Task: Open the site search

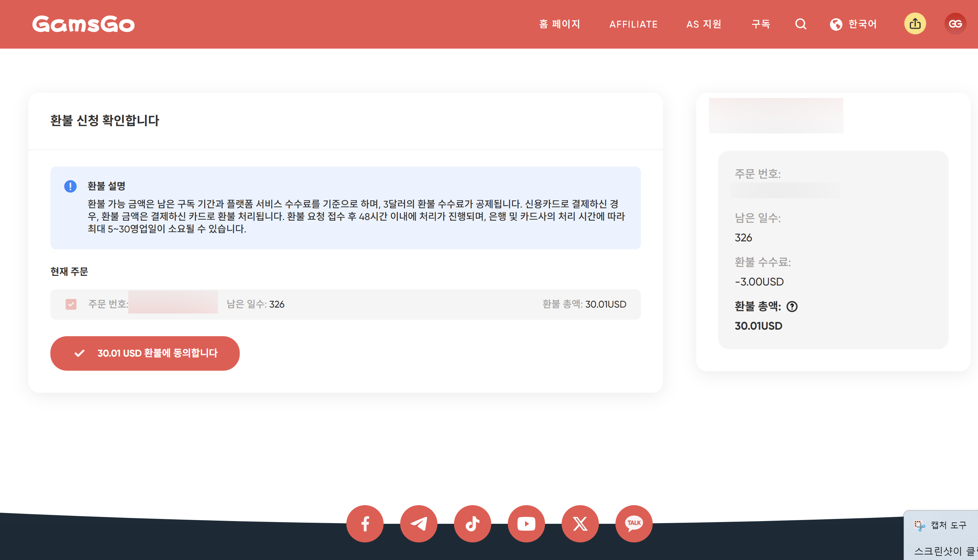Action: (801, 24)
